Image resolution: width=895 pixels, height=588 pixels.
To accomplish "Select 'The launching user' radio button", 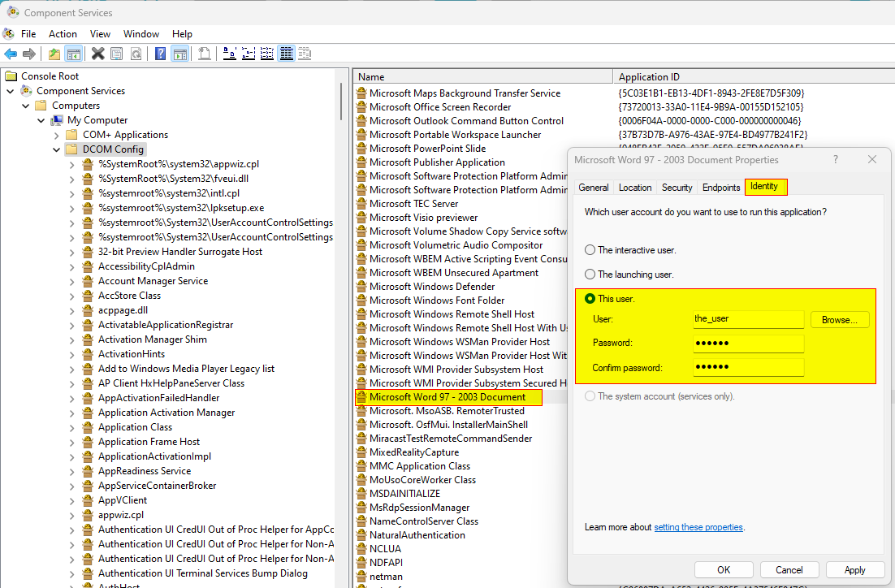I will (590, 275).
